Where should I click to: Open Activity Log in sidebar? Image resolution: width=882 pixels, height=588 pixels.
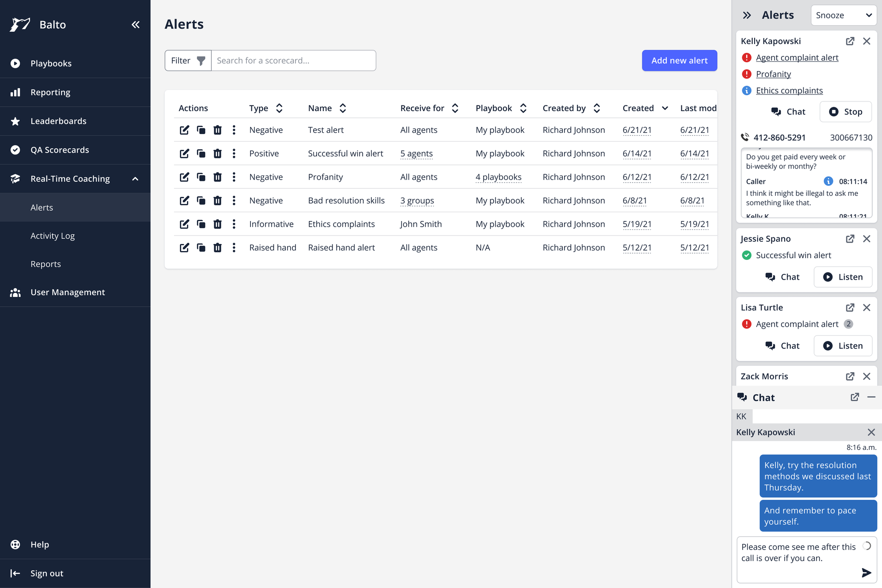(x=52, y=236)
